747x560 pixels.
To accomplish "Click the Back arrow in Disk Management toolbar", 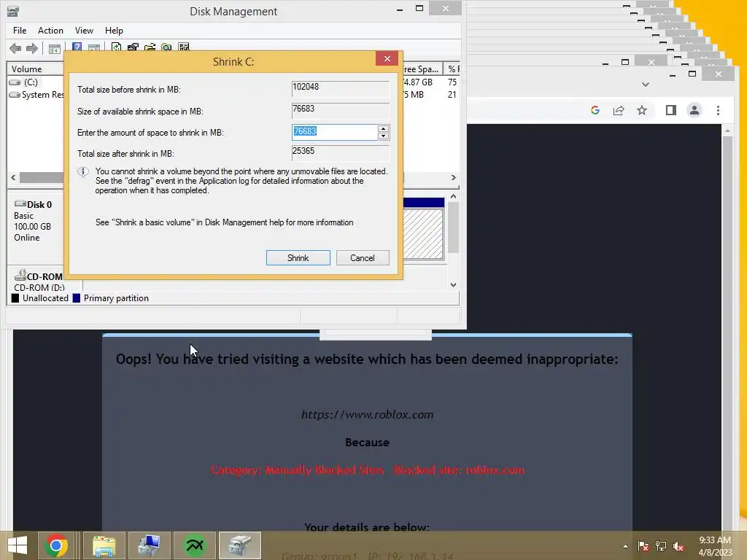I will 15,48.
